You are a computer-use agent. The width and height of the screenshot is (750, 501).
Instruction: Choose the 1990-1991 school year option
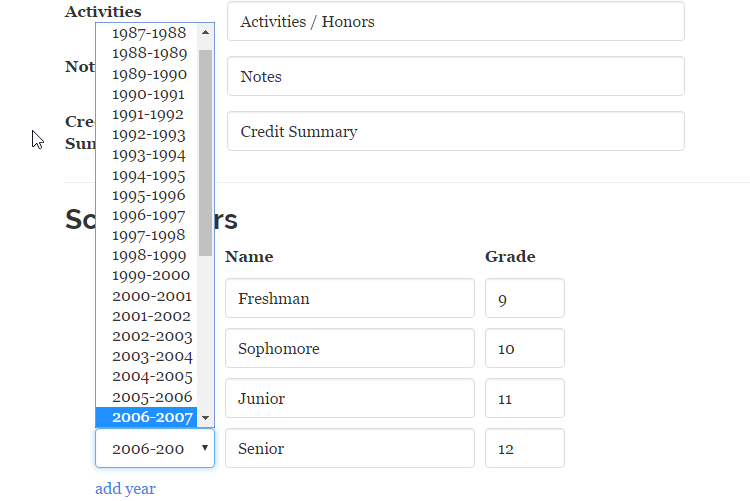(149, 94)
